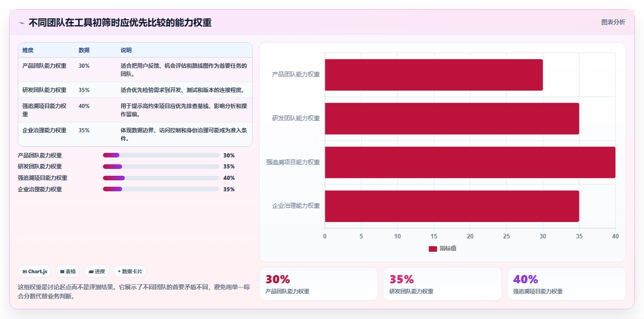Image resolution: width=644 pixels, height=319 pixels.
Task: Click the chart bar for 研发团队能力权重
Action: point(452,119)
